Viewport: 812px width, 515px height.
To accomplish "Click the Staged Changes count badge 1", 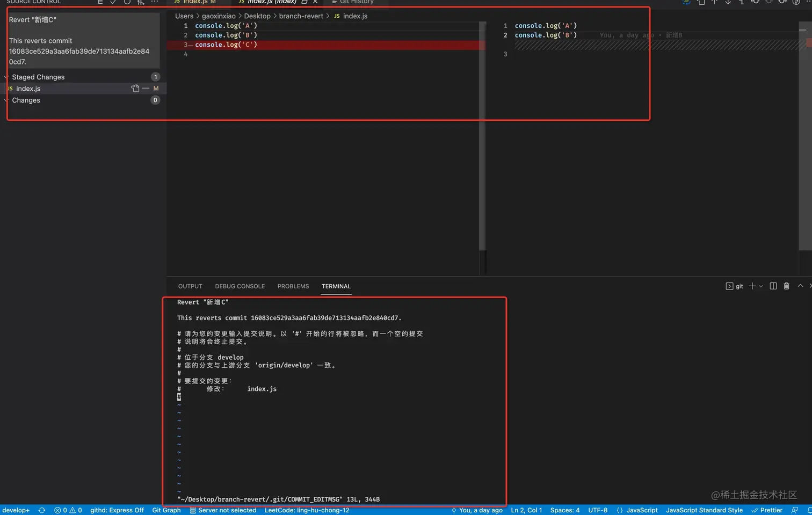I will tap(156, 77).
